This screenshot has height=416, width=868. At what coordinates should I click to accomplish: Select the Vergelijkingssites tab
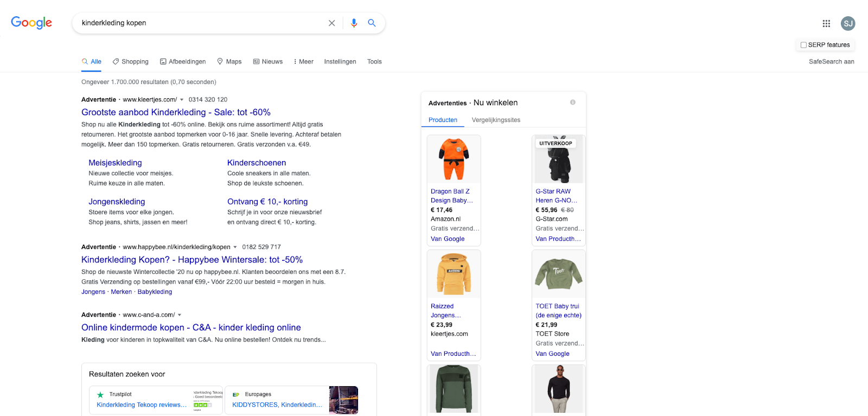(496, 120)
